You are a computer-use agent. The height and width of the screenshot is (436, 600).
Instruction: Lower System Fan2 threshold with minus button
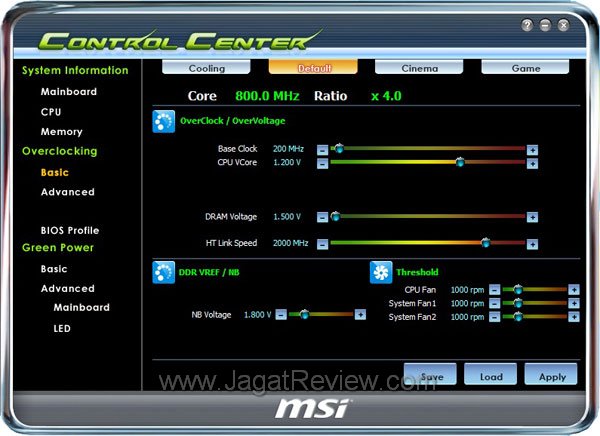pyautogui.click(x=494, y=317)
